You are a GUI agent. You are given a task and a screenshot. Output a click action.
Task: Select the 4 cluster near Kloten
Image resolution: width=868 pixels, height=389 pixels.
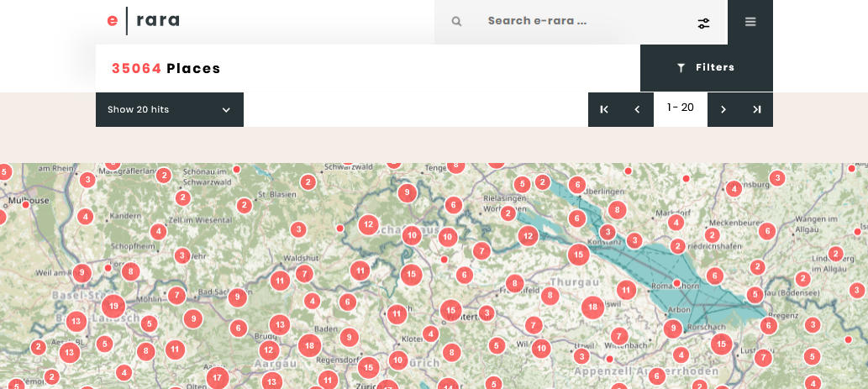coord(430,334)
